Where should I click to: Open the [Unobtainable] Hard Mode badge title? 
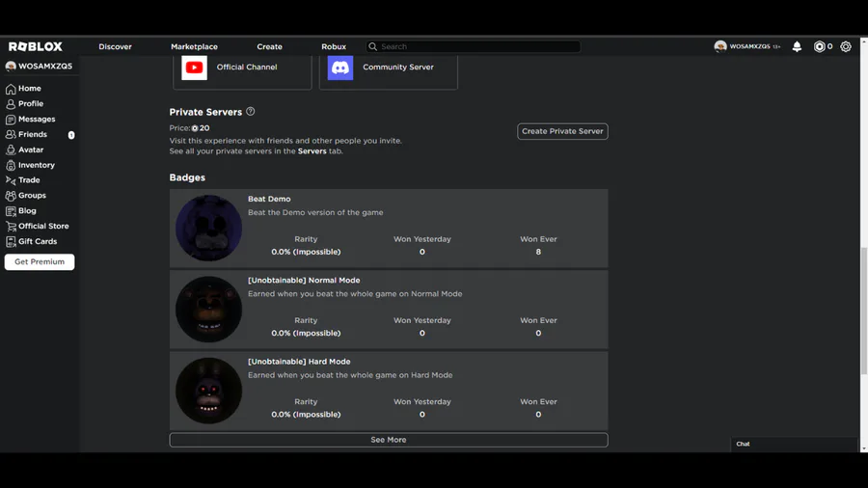[299, 362]
